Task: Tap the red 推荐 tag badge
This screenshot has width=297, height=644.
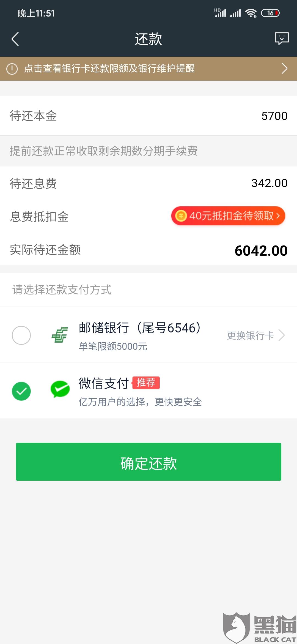Action: click(146, 383)
